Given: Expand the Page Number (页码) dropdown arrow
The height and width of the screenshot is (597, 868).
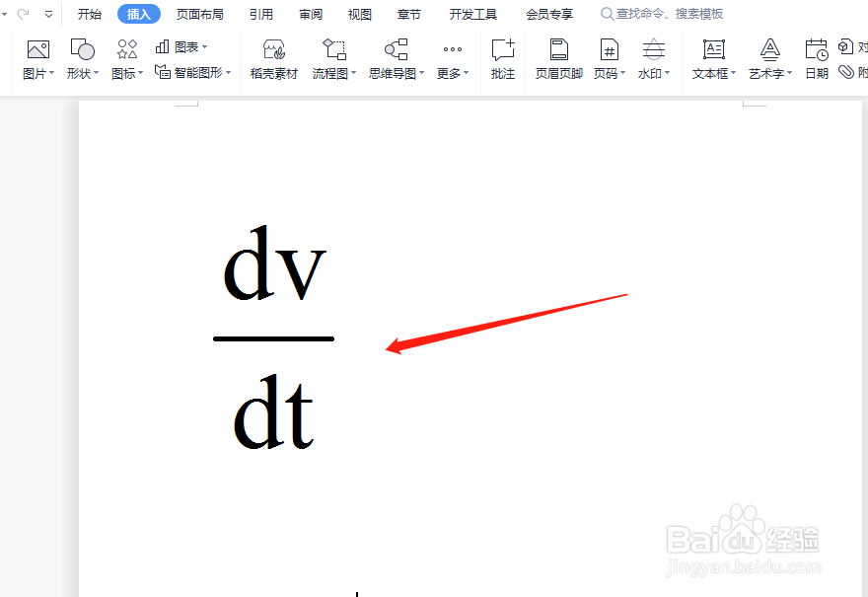Looking at the screenshot, I should click(623, 73).
